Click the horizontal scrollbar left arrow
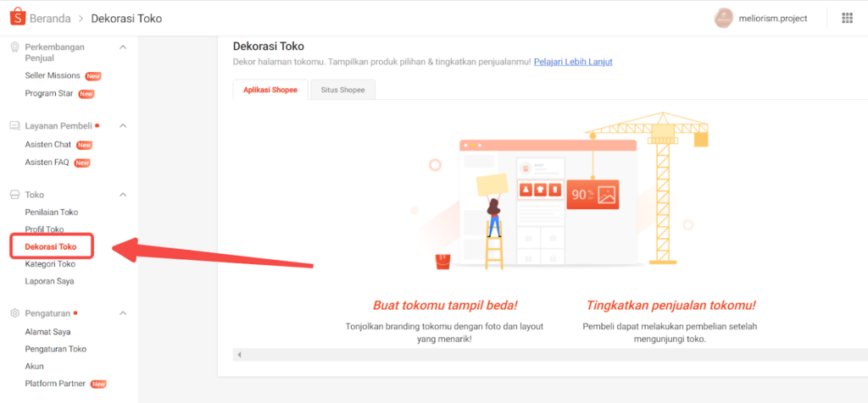This screenshot has height=403, width=868. pos(239,355)
